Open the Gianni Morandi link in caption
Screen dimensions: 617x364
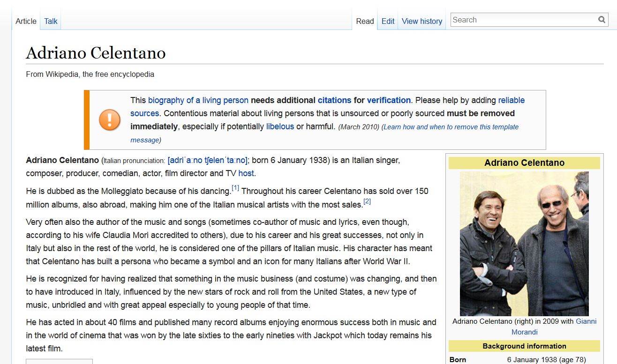click(586, 321)
